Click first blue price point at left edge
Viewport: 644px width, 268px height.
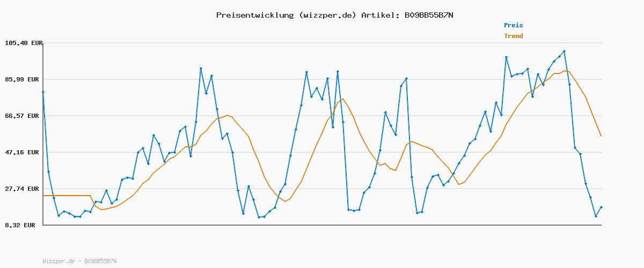[43, 92]
